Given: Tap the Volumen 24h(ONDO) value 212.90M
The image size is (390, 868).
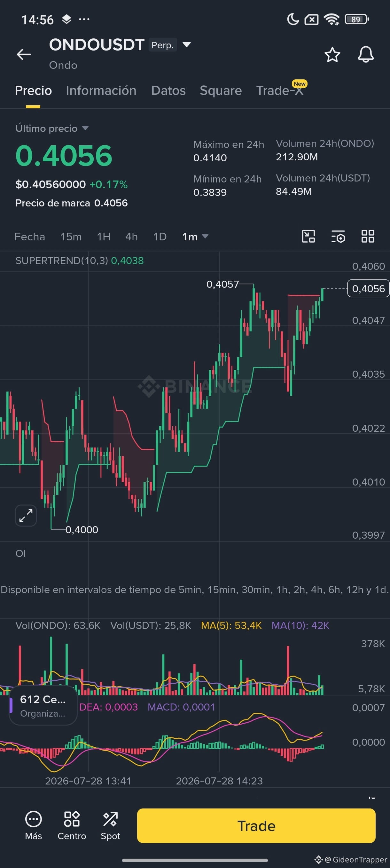Looking at the screenshot, I should click(x=297, y=157).
